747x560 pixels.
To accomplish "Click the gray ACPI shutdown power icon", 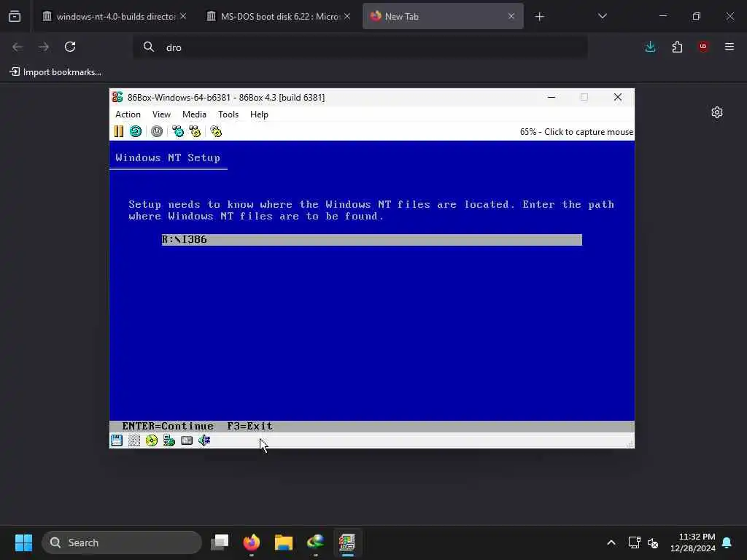I will coord(157,131).
